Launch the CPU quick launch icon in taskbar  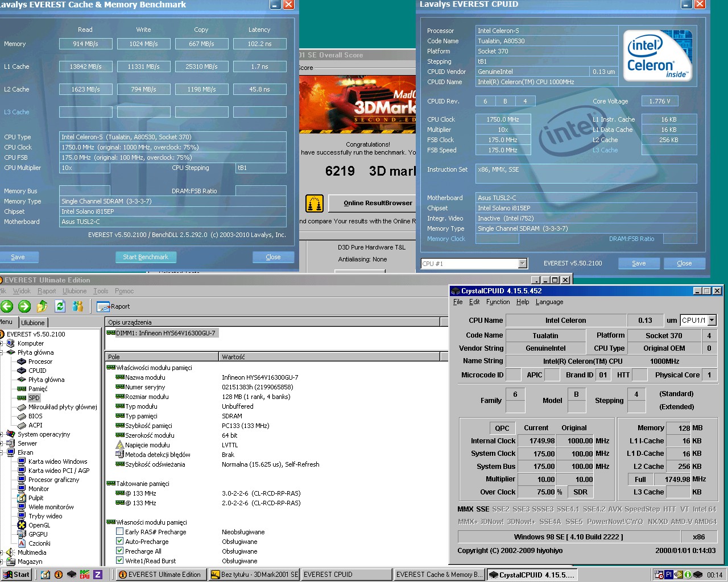[x=85, y=575]
